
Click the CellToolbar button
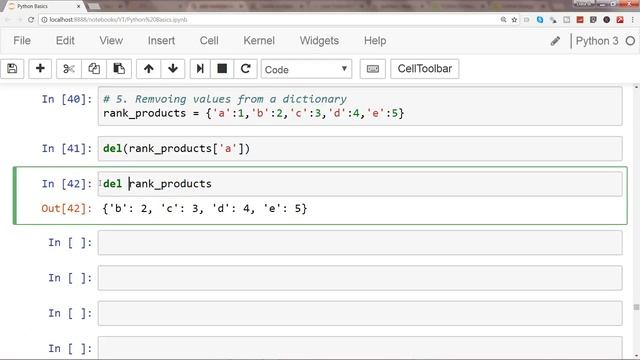(424, 69)
